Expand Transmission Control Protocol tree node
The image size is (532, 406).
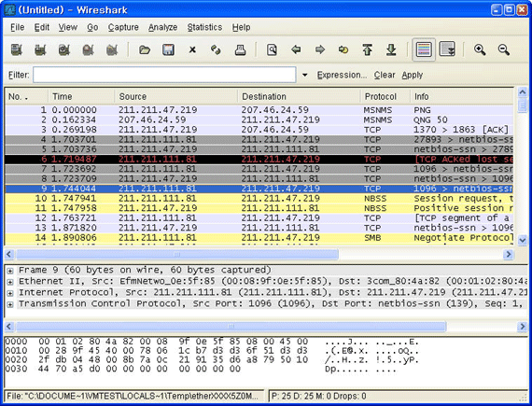(10, 304)
